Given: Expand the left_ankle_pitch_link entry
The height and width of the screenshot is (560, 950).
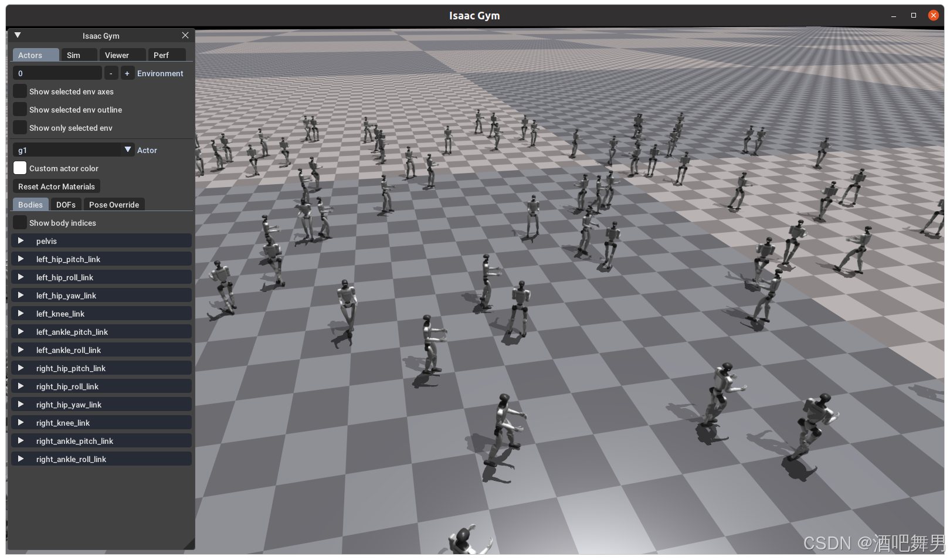Looking at the screenshot, I should (101, 332).
